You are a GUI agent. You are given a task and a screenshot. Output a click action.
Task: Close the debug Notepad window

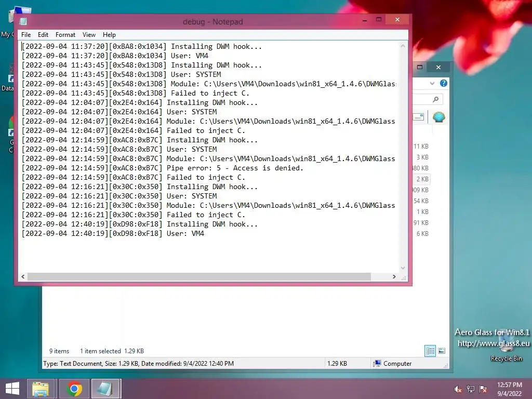tap(397, 20)
